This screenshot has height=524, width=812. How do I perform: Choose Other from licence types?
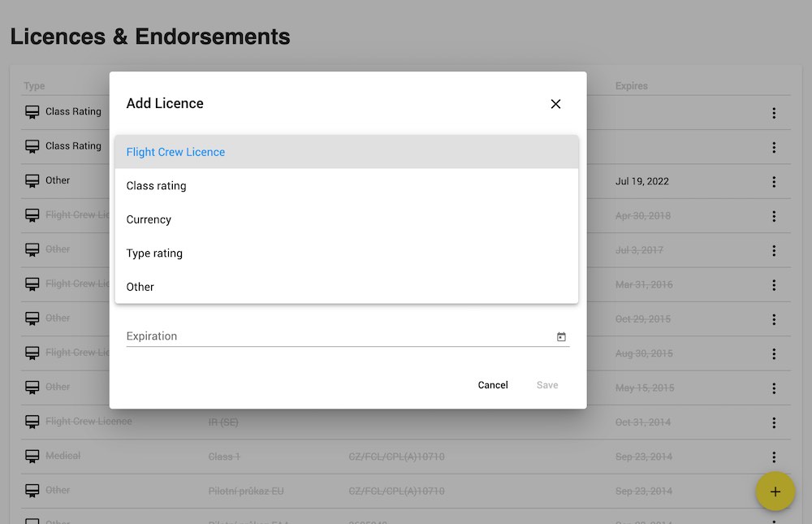click(x=140, y=287)
